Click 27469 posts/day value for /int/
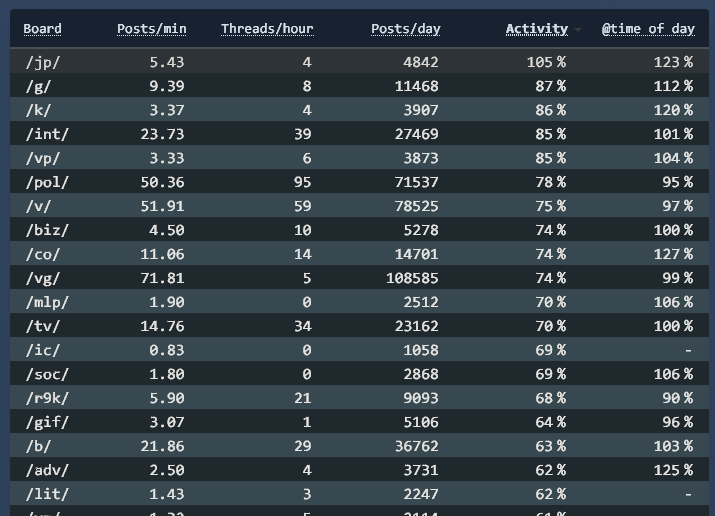The width and height of the screenshot is (715, 516). pos(416,134)
